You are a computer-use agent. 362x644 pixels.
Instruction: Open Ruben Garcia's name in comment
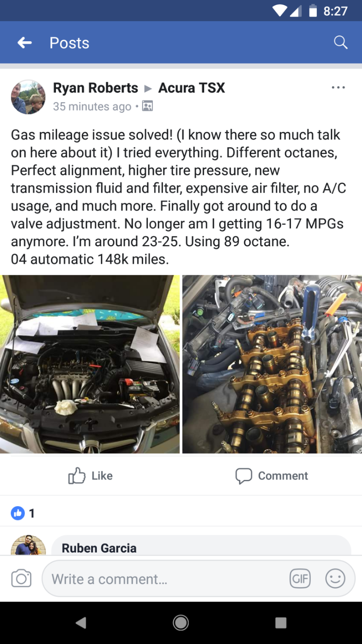[99, 548]
